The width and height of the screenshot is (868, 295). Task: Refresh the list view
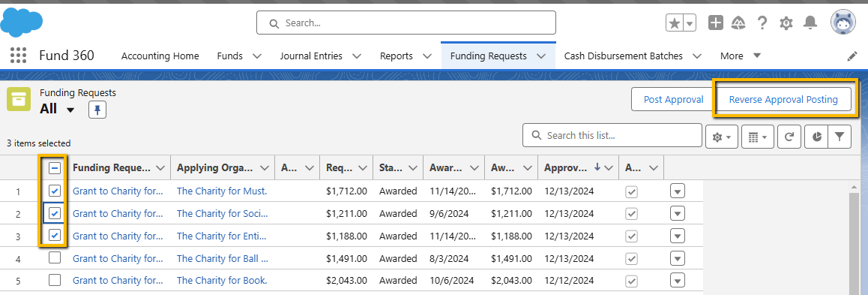click(789, 136)
